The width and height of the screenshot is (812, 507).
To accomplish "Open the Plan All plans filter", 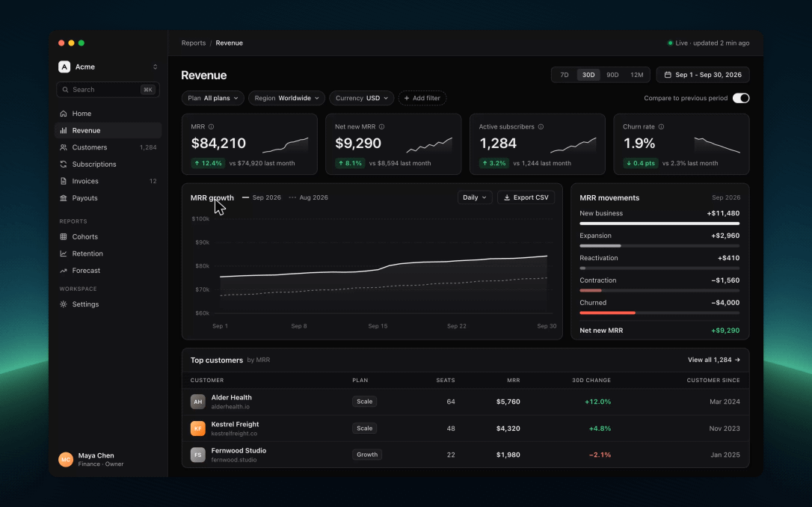I will click(213, 98).
